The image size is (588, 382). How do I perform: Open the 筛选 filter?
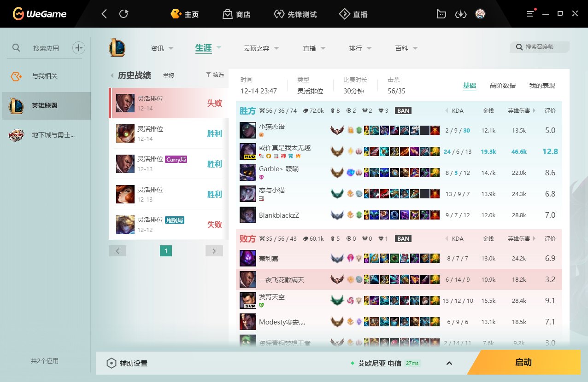[215, 75]
